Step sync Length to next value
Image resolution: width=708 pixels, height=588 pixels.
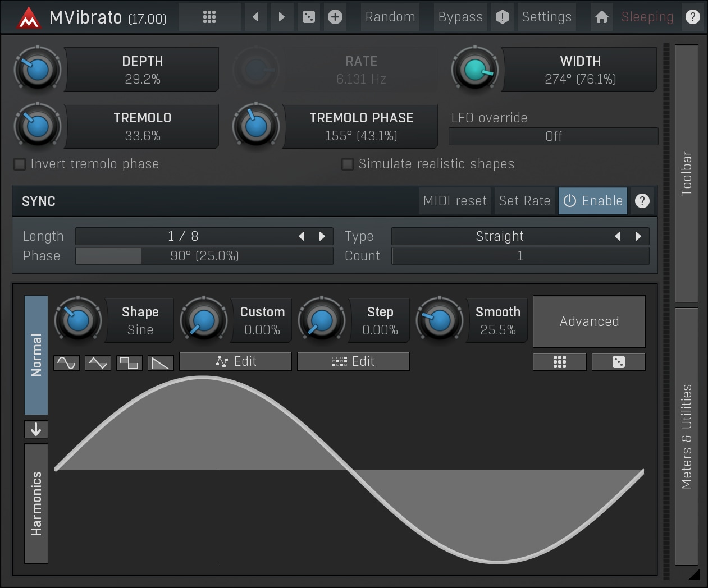click(322, 236)
